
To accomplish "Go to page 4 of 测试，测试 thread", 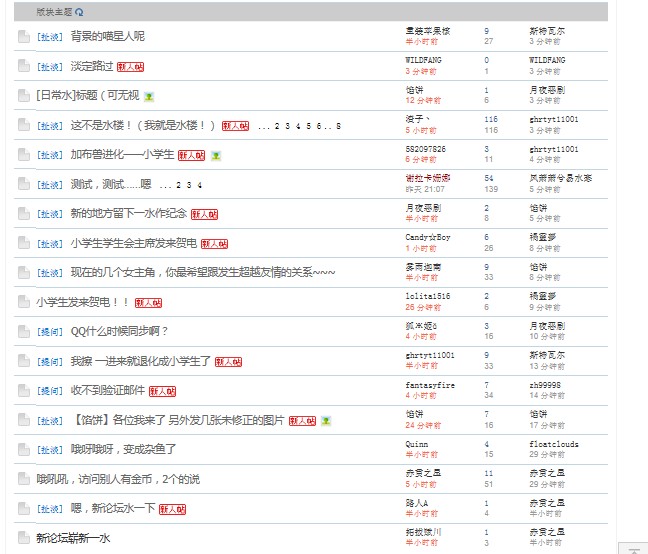I will point(200,185).
